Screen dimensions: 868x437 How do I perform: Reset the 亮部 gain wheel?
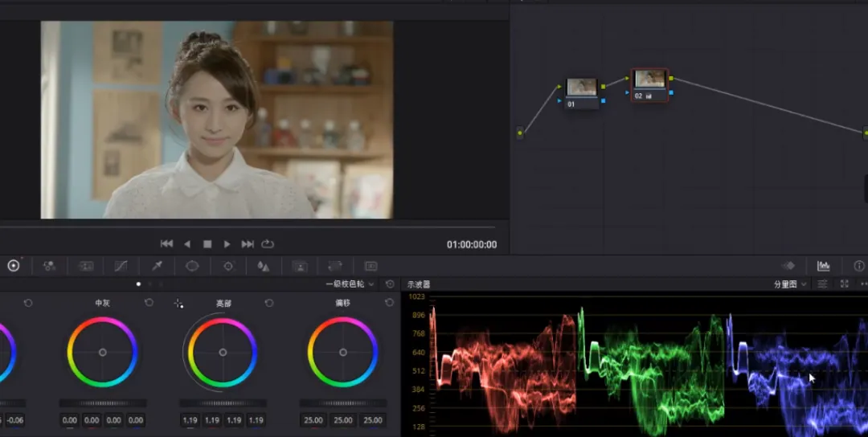269,303
